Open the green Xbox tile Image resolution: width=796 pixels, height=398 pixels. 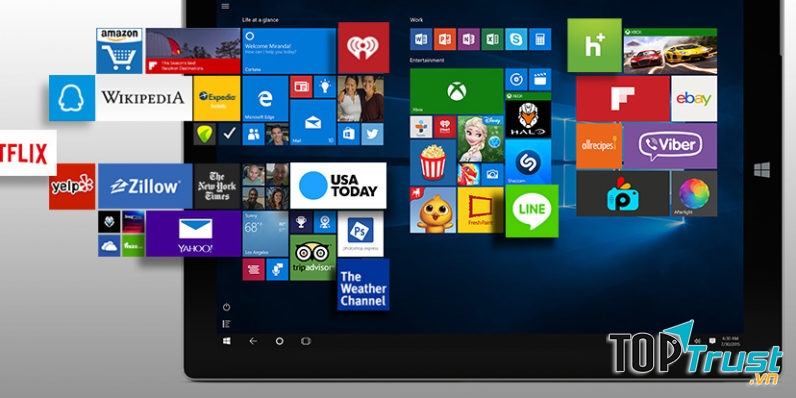pos(457,91)
